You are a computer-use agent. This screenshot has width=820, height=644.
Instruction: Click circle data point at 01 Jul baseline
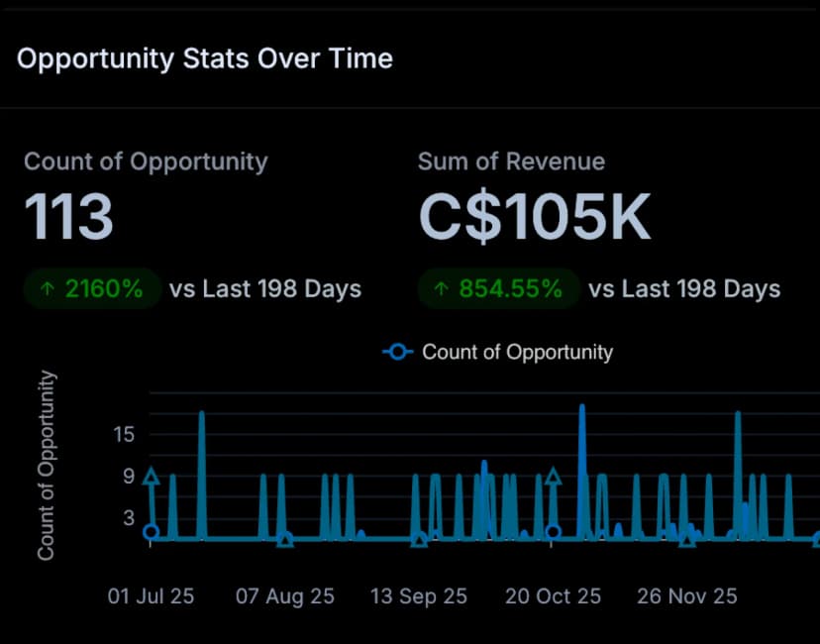151,532
